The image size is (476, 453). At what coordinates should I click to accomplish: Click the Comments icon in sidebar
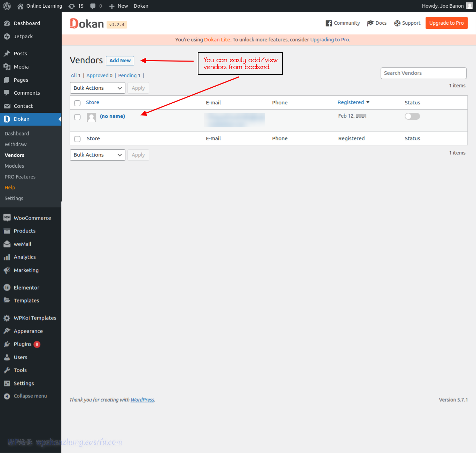(x=7, y=93)
